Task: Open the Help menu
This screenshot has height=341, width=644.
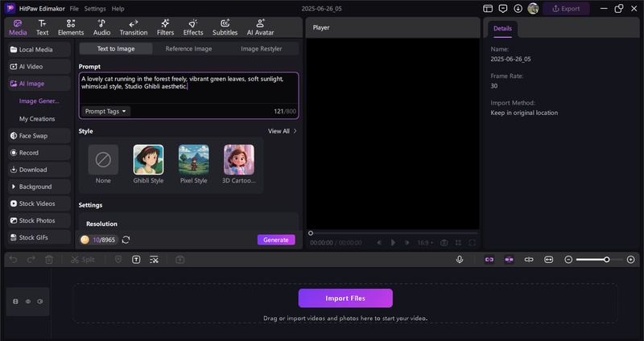Action: click(118, 9)
